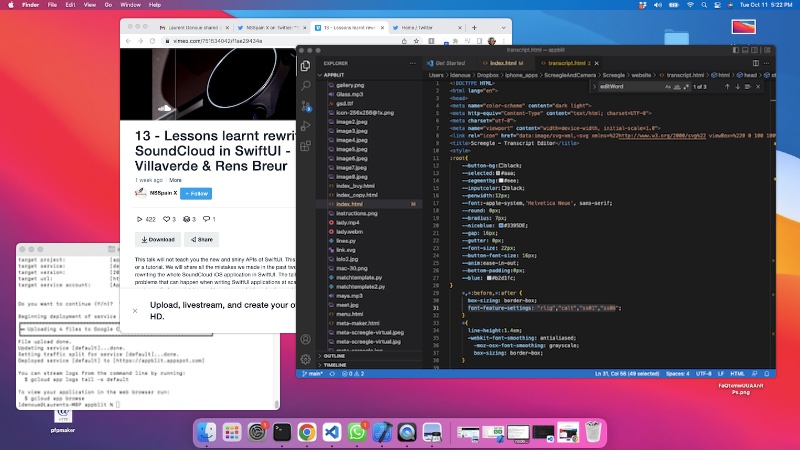Click the LF end-of-line status entry

[x=721, y=374]
